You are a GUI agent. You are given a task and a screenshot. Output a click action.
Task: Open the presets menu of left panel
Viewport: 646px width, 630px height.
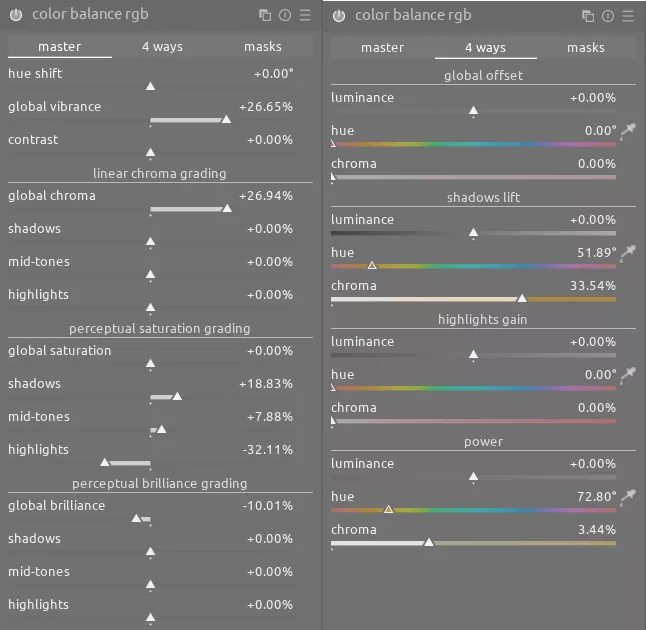[x=305, y=16]
